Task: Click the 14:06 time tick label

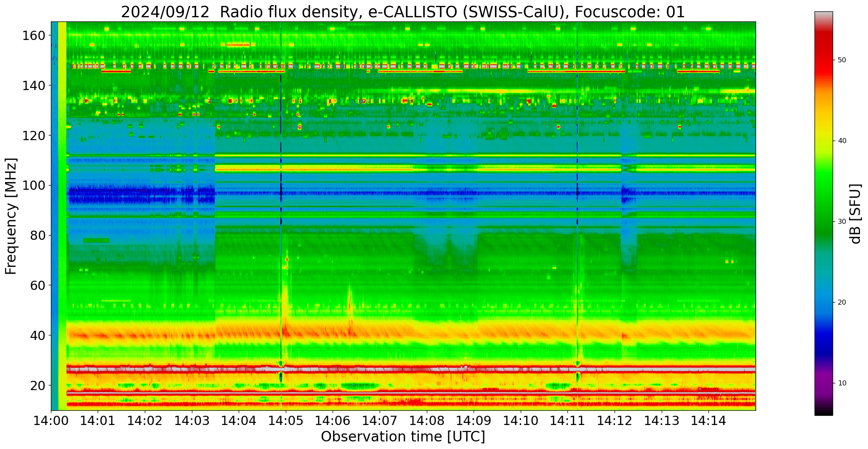Action: click(x=333, y=420)
